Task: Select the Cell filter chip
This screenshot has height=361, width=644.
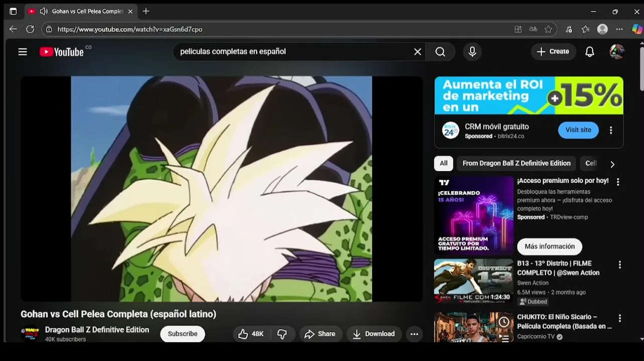Action: [x=591, y=163]
